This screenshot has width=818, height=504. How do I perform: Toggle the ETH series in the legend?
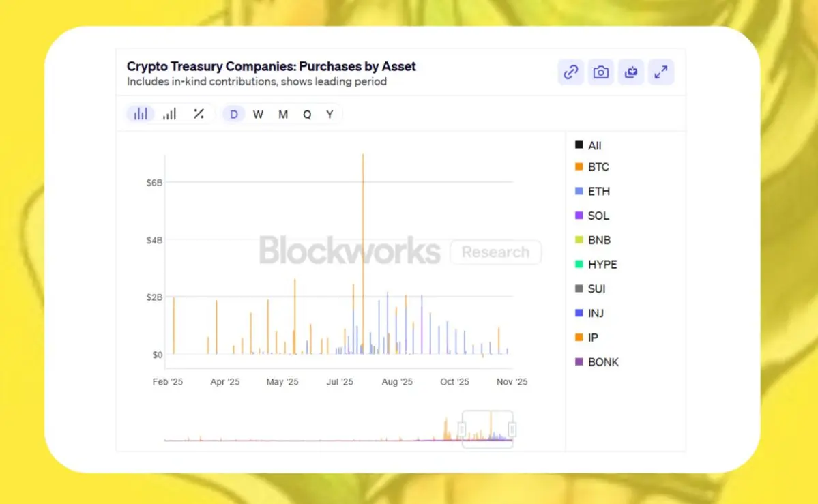coord(598,192)
